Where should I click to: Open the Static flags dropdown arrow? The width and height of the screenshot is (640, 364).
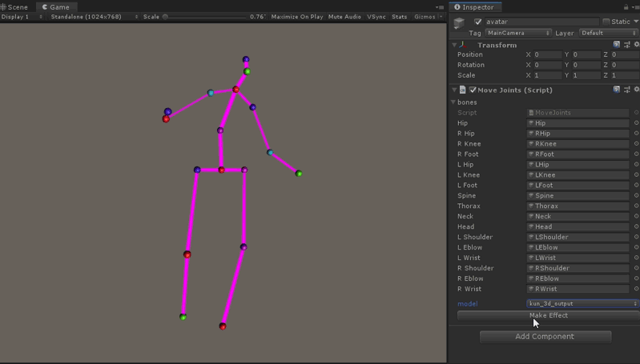click(x=636, y=22)
